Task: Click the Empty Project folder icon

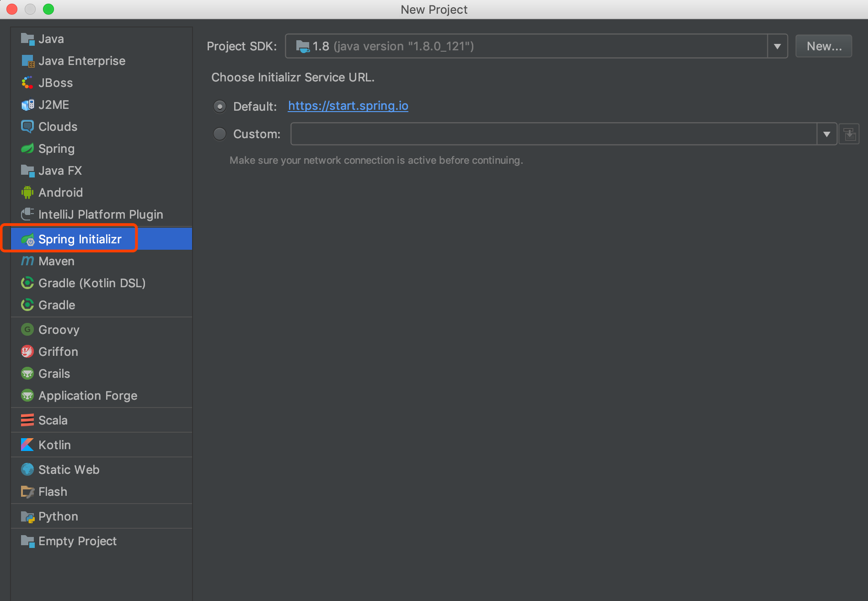Action: coord(27,542)
